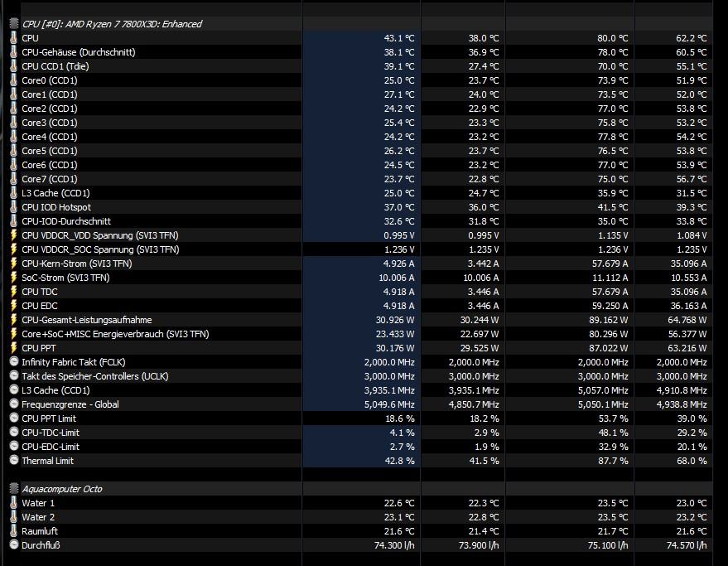Click CPU IOD Hotspot minimum 36.0 °C

[x=484, y=207]
